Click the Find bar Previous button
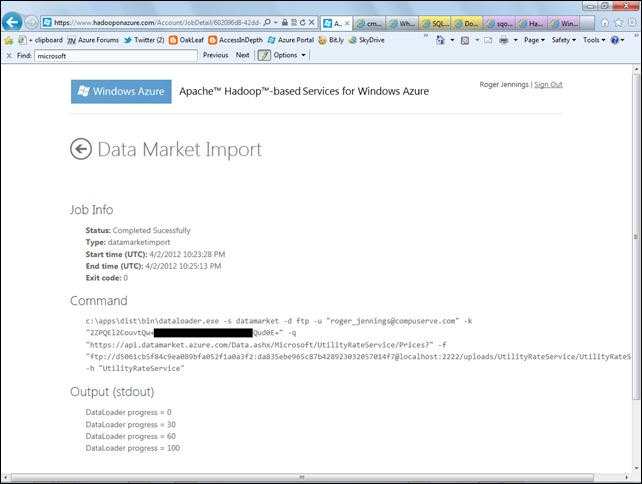Image resolution: width=642 pixels, height=484 pixels. coord(215,55)
